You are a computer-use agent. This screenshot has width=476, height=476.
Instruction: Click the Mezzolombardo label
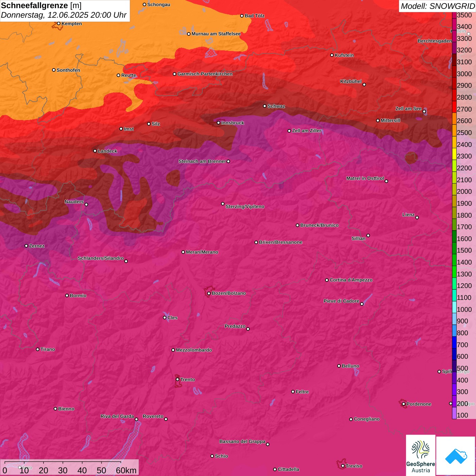(194, 350)
